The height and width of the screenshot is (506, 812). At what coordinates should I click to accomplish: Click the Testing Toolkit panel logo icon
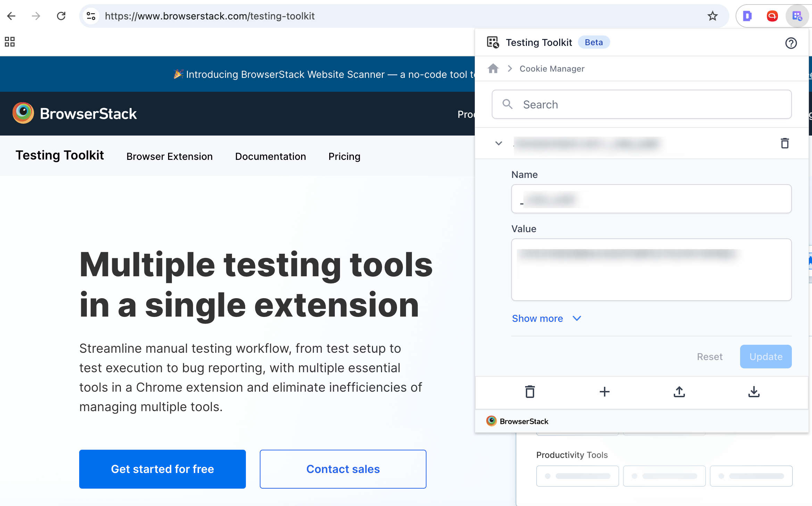click(493, 42)
